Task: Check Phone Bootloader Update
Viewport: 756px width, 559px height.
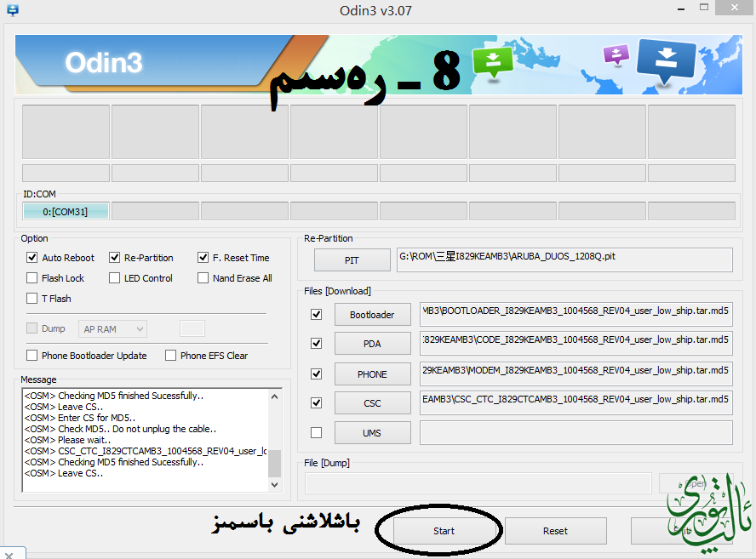Action: click(31, 355)
